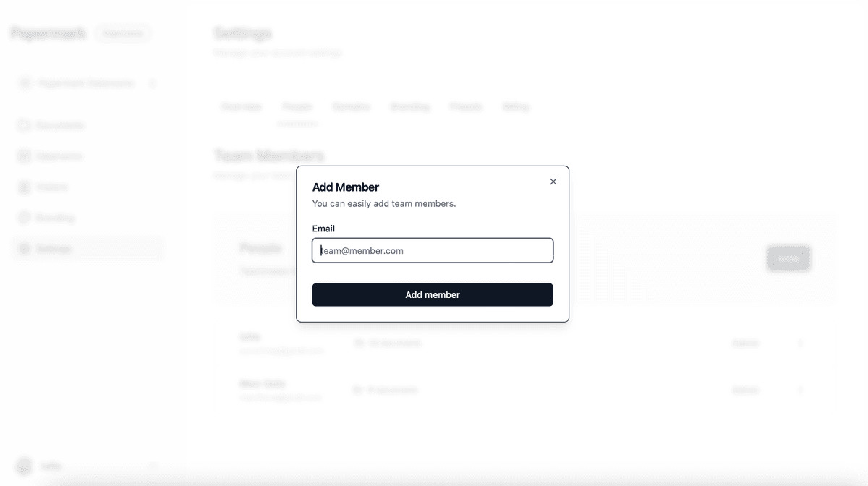The width and height of the screenshot is (868, 486).
Task: Click the Settings gear icon in sidebar
Action: [24, 249]
